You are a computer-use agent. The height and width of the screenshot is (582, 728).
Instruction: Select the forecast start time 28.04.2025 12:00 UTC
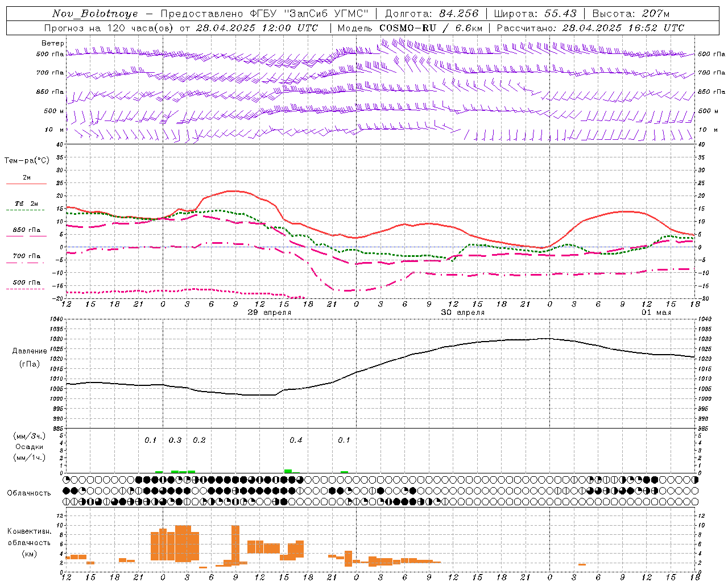click(x=257, y=28)
